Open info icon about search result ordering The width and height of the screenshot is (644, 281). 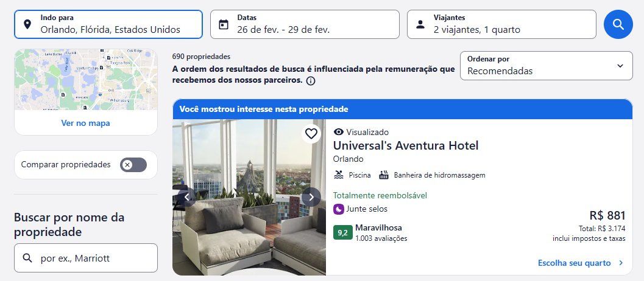(x=311, y=81)
